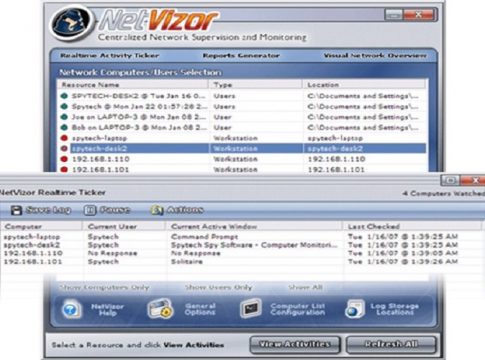Select Spytech @ Mon Jan 22 row

point(242,107)
